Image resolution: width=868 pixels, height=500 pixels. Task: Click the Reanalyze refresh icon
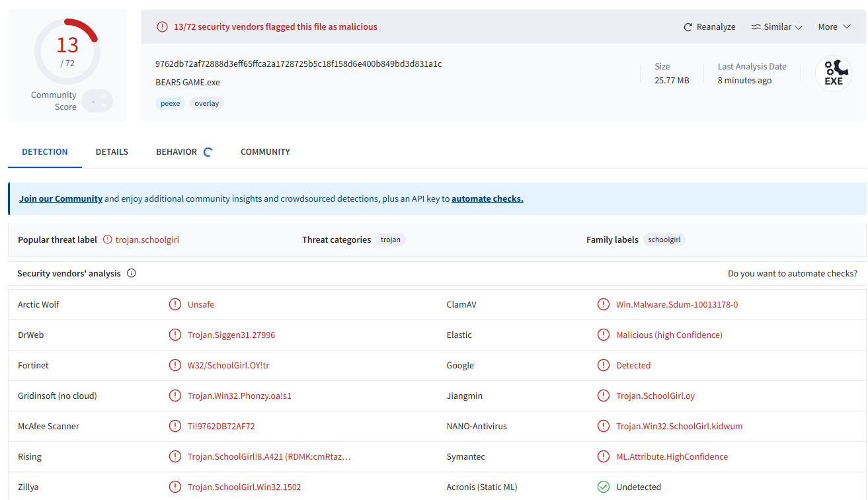point(688,27)
